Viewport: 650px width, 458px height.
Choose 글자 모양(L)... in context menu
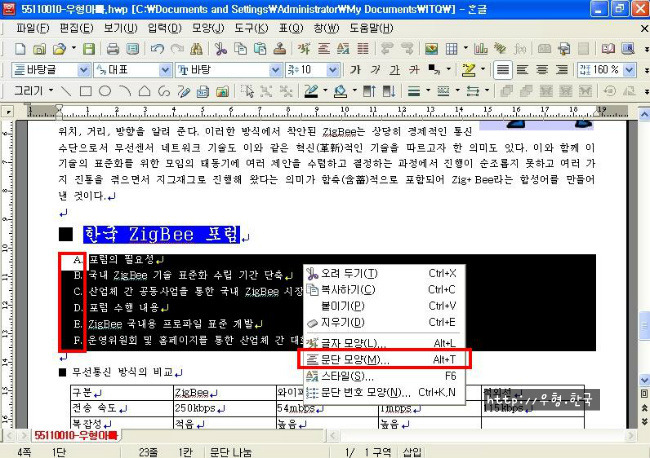coord(384,343)
